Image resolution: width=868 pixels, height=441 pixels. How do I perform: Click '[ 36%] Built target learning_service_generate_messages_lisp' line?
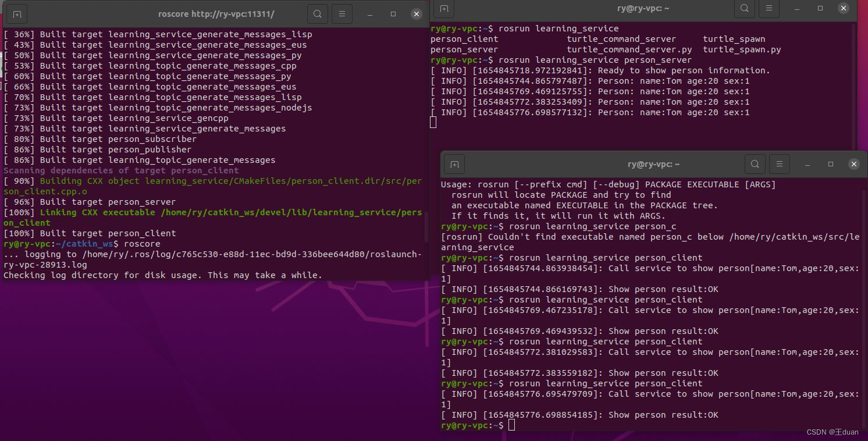pos(158,34)
